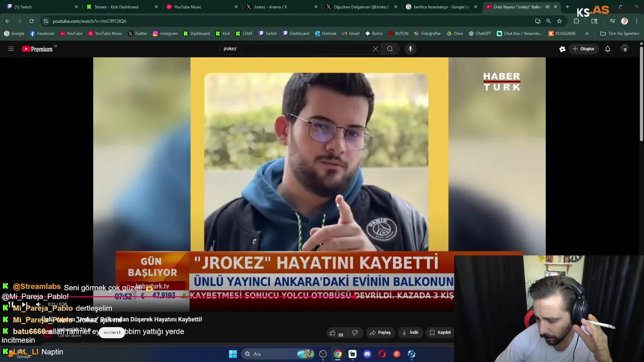This screenshot has height=362, width=644.
Task: Open the CHAT bookmark
Action: point(244,34)
